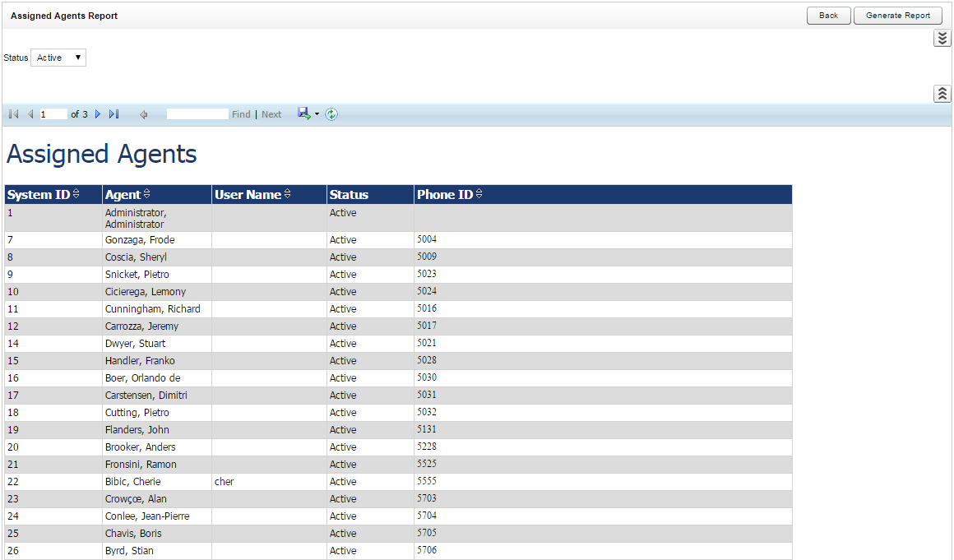This screenshot has width=954, height=560.
Task: Click the export save disk icon
Action: 303,113
